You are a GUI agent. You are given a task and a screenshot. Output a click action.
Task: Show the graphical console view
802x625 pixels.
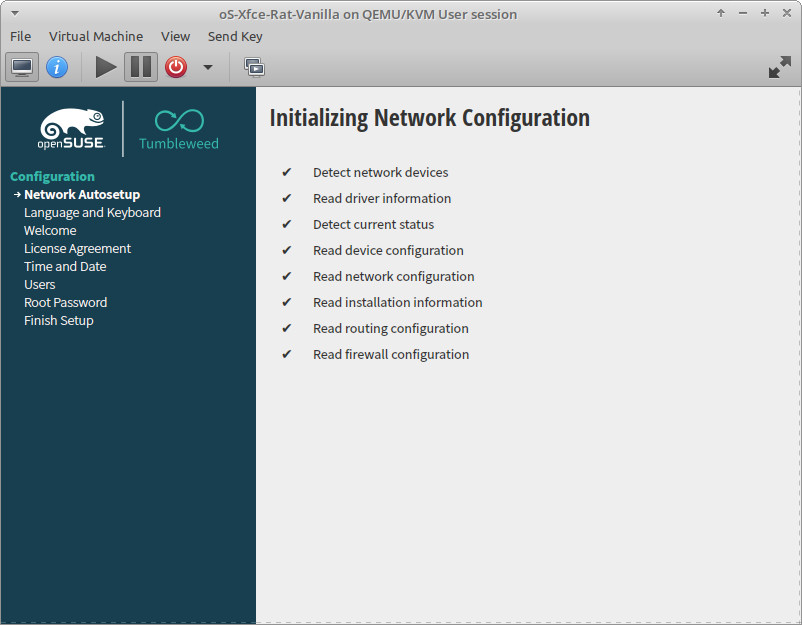22,67
